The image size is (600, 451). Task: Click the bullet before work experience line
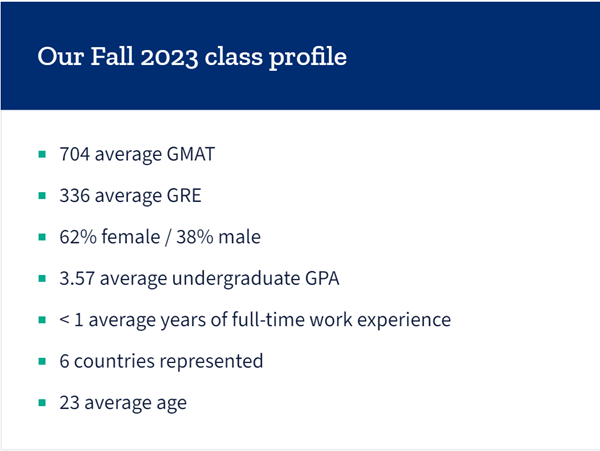click(42, 320)
